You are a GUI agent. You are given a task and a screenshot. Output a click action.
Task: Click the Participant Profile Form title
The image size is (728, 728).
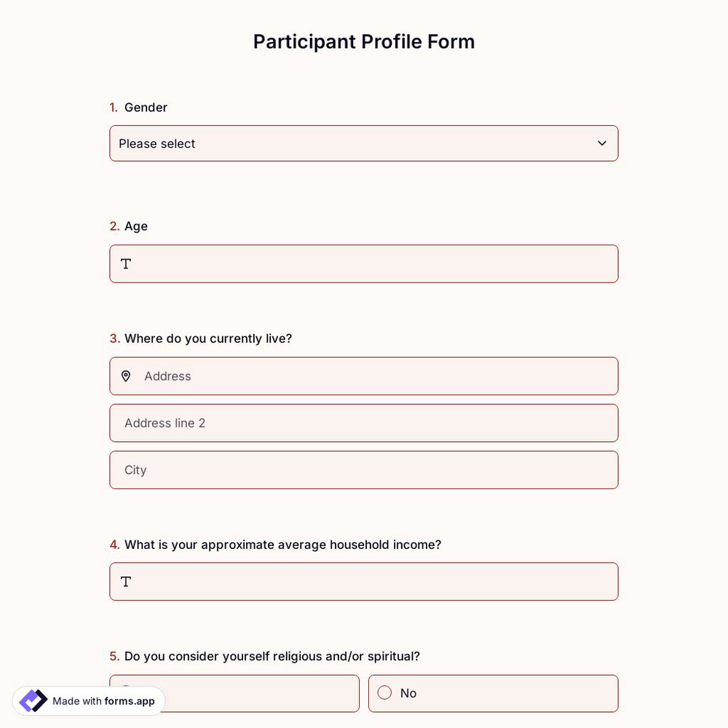point(364,41)
